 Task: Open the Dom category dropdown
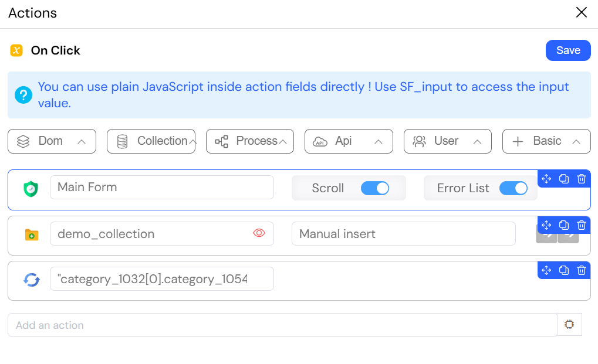(x=52, y=141)
